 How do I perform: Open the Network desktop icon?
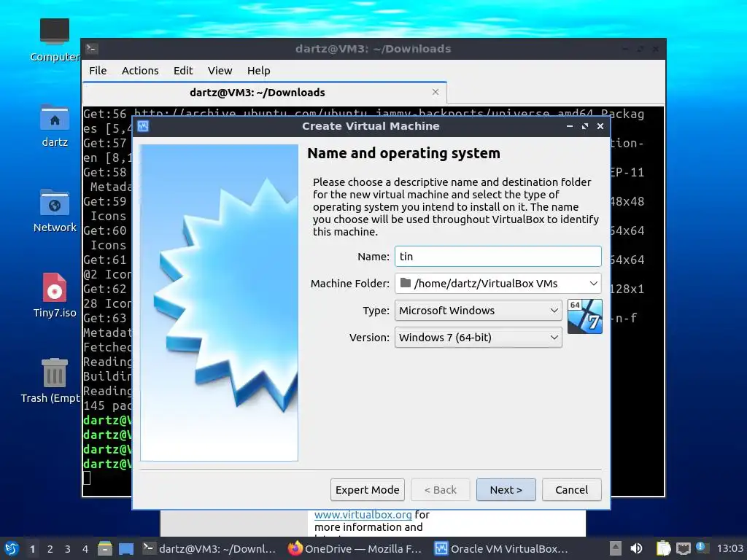pos(54,211)
